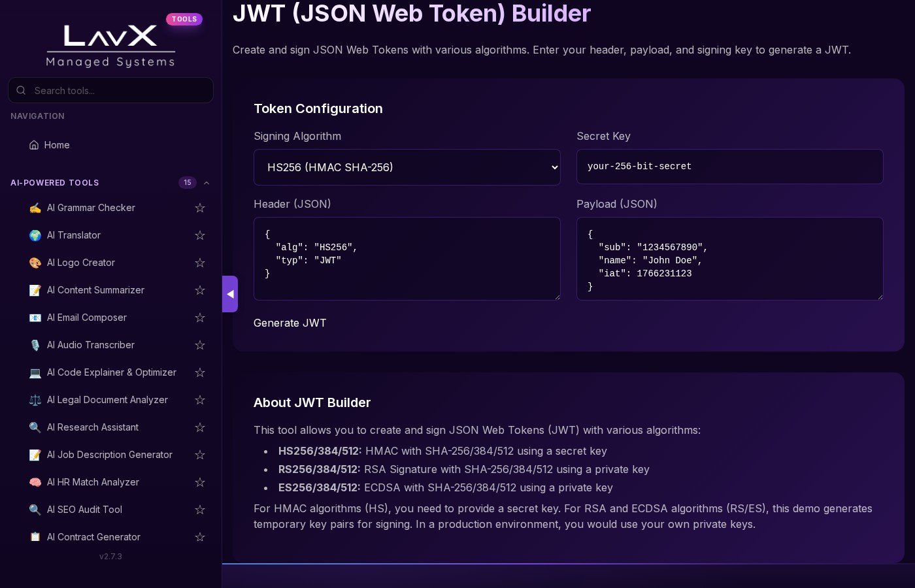
Task: Click the AI Grammar Checker writing-hand icon
Action: [x=35, y=208]
